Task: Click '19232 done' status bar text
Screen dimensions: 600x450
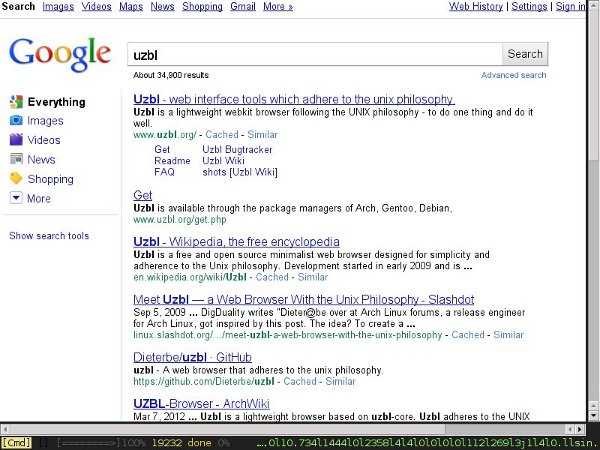Action: [181, 443]
